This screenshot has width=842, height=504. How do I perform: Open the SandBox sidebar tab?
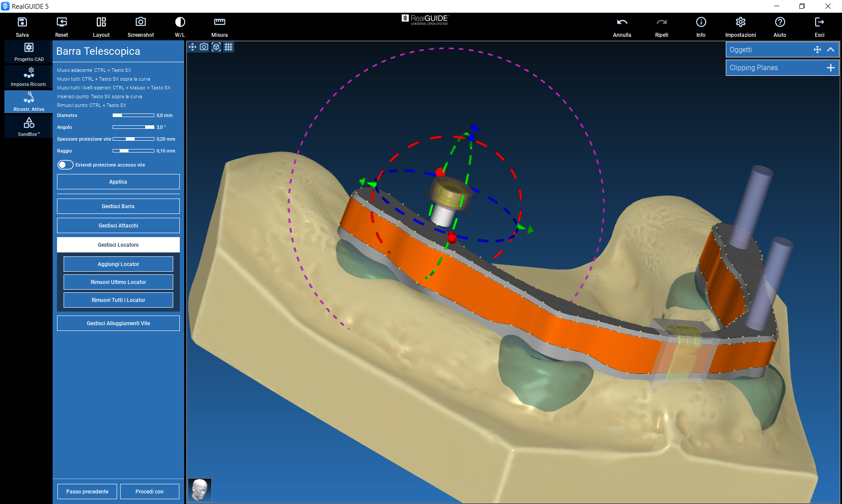click(29, 127)
